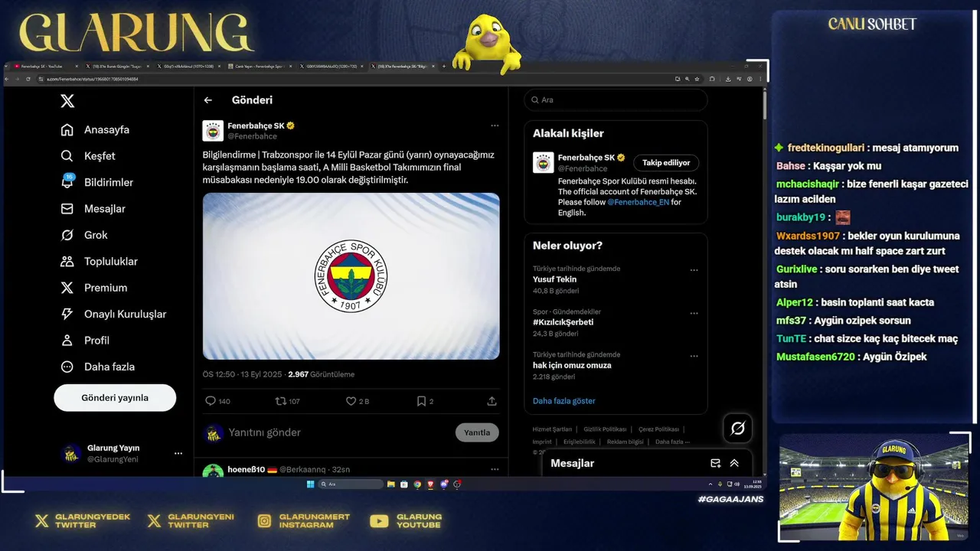Click the floating Grok button
Image resolution: width=980 pixels, height=551 pixels.
tap(738, 429)
